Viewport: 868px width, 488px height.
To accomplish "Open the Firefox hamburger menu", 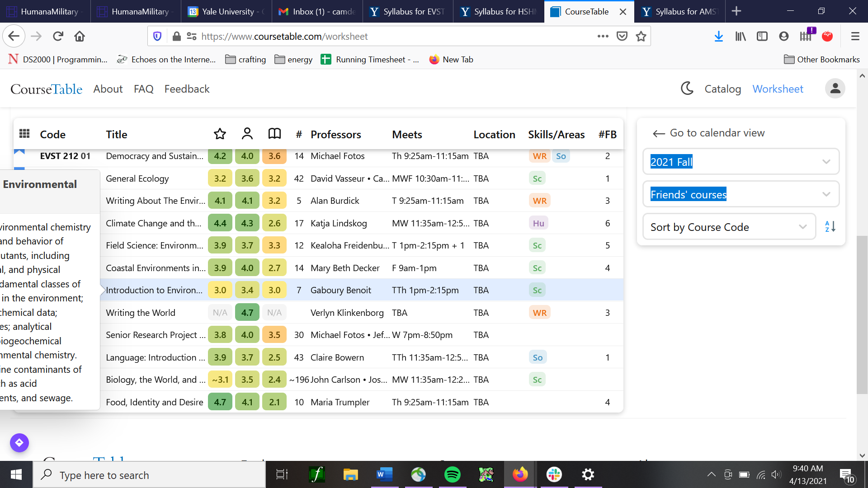I will click(855, 36).
